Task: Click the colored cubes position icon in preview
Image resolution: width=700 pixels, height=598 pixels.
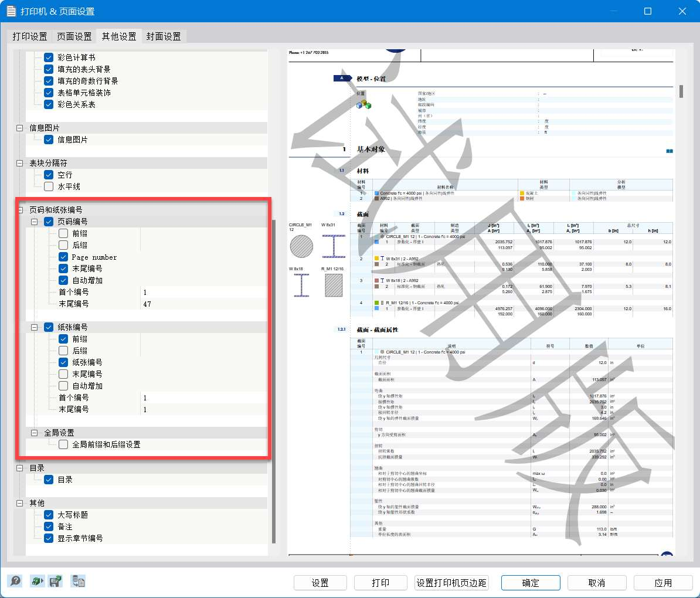Action: [x=363, y=104]
